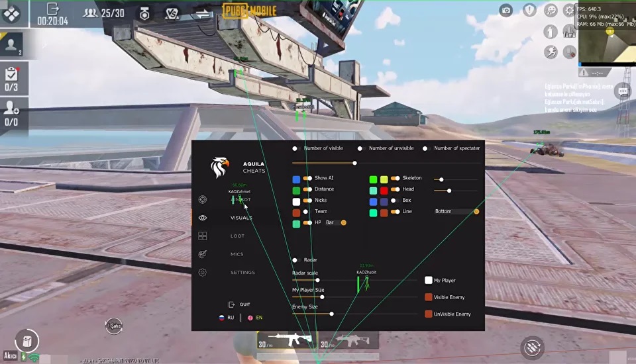
Task: Open the chat bubble icon
Action: pos(623,91)
